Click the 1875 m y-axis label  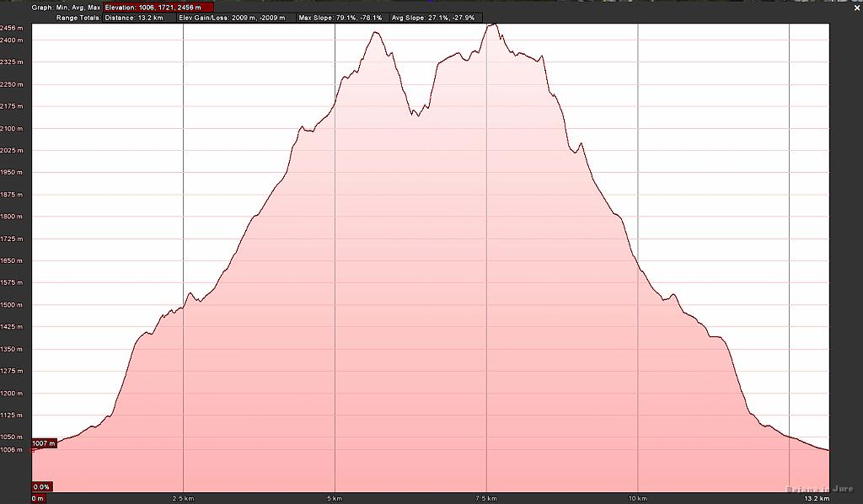coord(12,194)
